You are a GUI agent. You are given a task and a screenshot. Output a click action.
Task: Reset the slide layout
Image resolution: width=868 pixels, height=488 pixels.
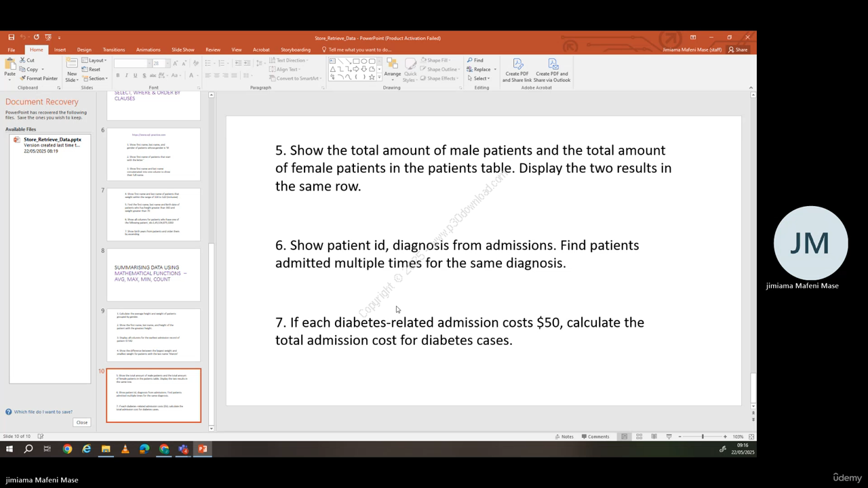point(91,69)
